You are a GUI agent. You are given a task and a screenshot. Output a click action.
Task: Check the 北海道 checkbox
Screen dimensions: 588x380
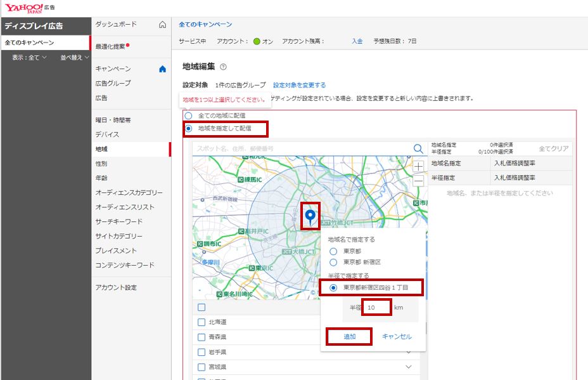click(201, 322)
